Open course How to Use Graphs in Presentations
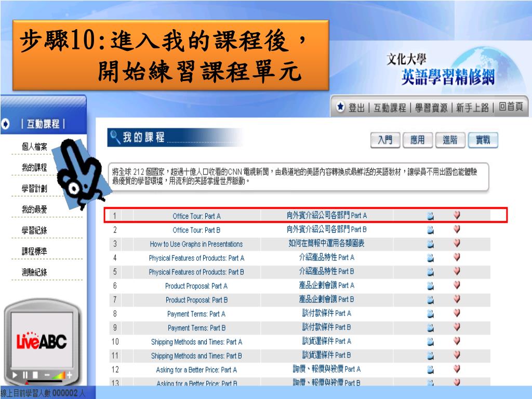The height and width of the screenshot is (399, 532). point(196,244)
